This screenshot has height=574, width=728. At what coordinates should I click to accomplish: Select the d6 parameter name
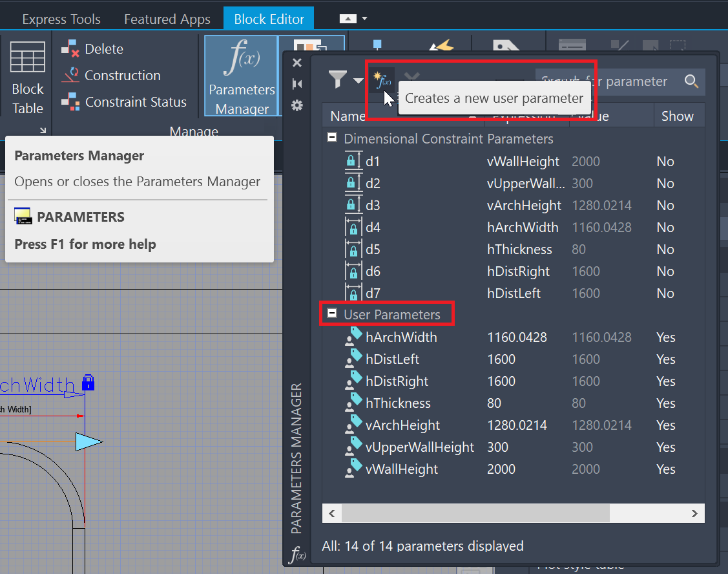[373, 271]
